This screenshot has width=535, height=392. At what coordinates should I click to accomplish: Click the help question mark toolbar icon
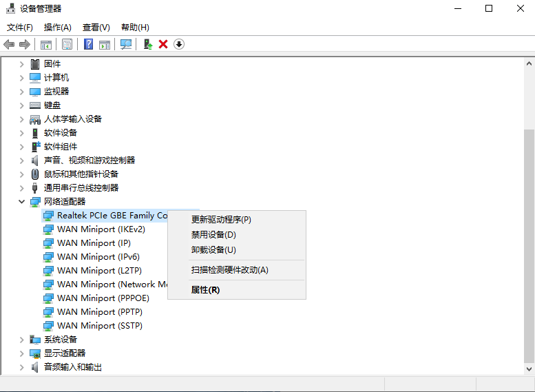point(88,44)
